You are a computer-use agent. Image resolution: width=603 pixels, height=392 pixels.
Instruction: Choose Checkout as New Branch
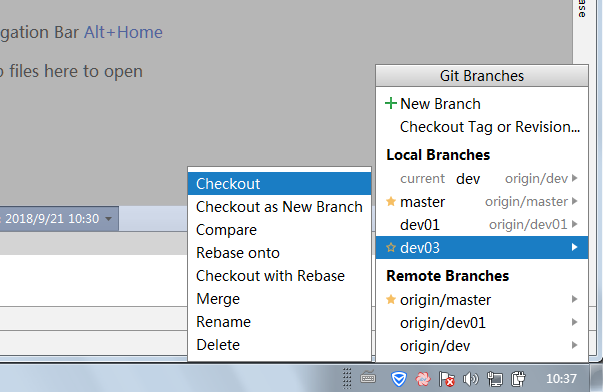(x=280, y=207)
